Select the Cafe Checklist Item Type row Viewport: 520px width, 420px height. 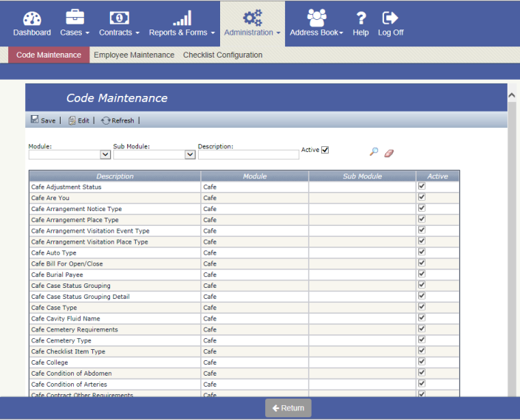(x=244, y=351)
